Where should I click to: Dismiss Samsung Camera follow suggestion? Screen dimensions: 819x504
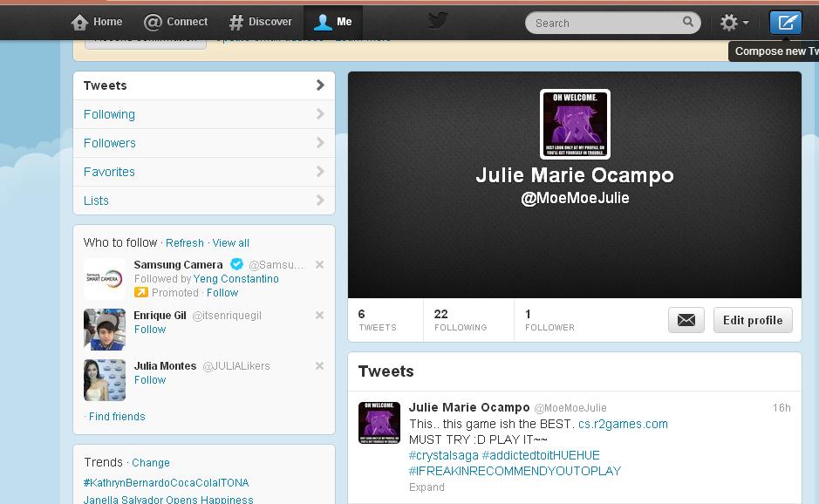coord(319,265)
